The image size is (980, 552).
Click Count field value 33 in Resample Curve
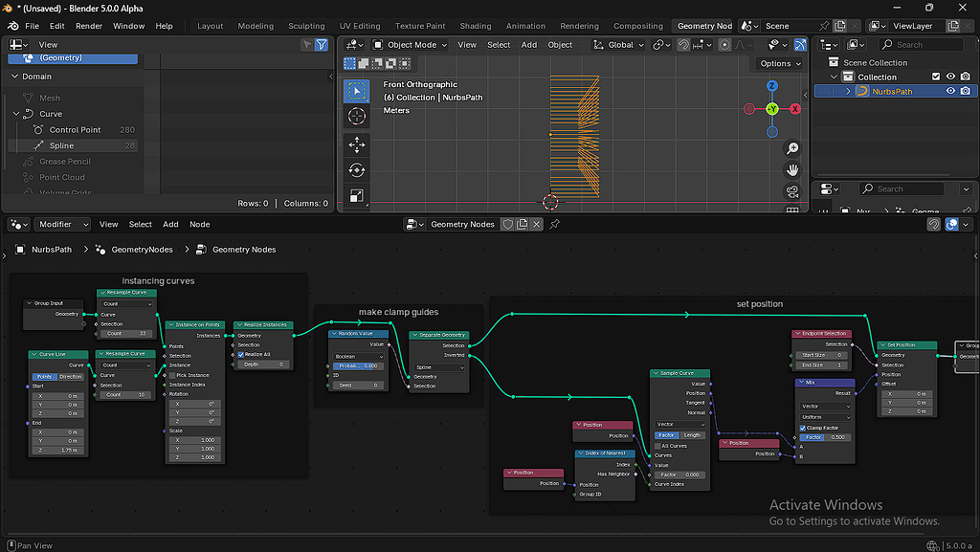point(126,334)
